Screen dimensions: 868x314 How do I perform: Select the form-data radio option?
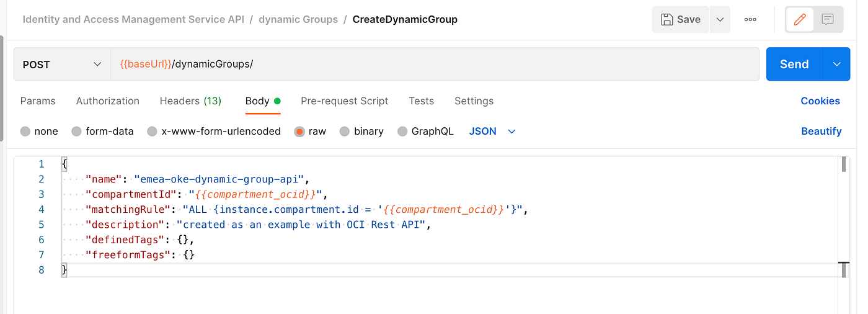[x=77, y=132]
